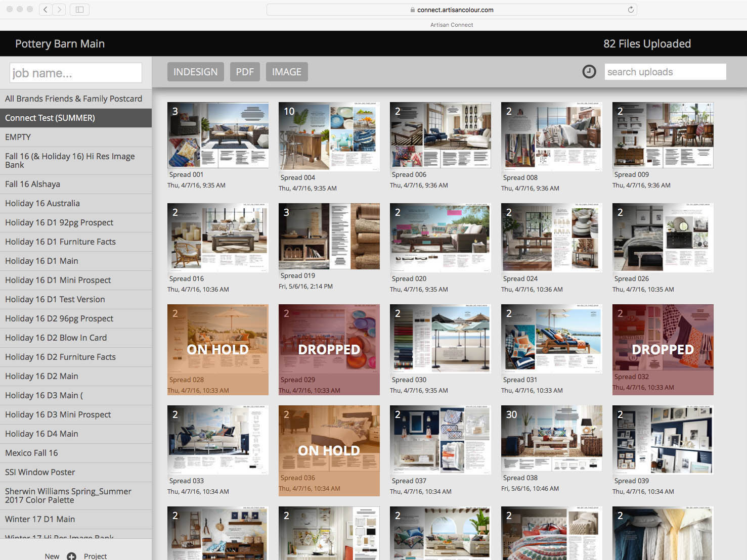Open Spread 016 thumbnail
The width and height of the screenshot is (747, 560).
pos(218,238)
